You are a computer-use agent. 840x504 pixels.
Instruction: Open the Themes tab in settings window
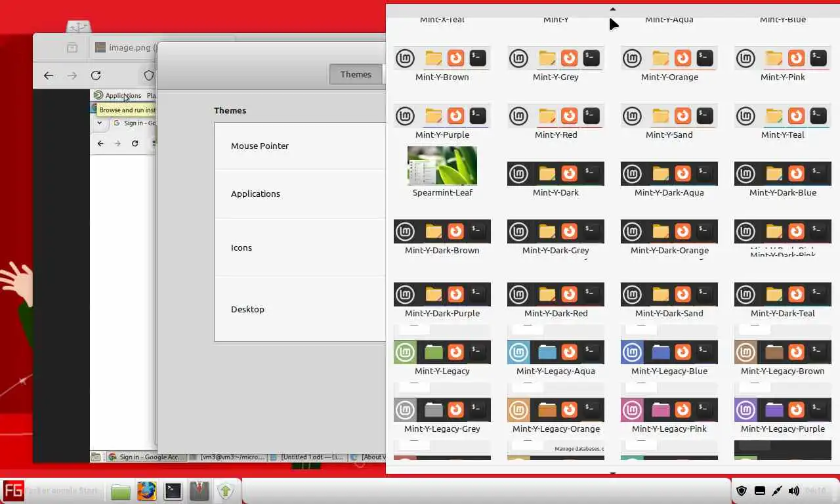click(x=356, y=74)
